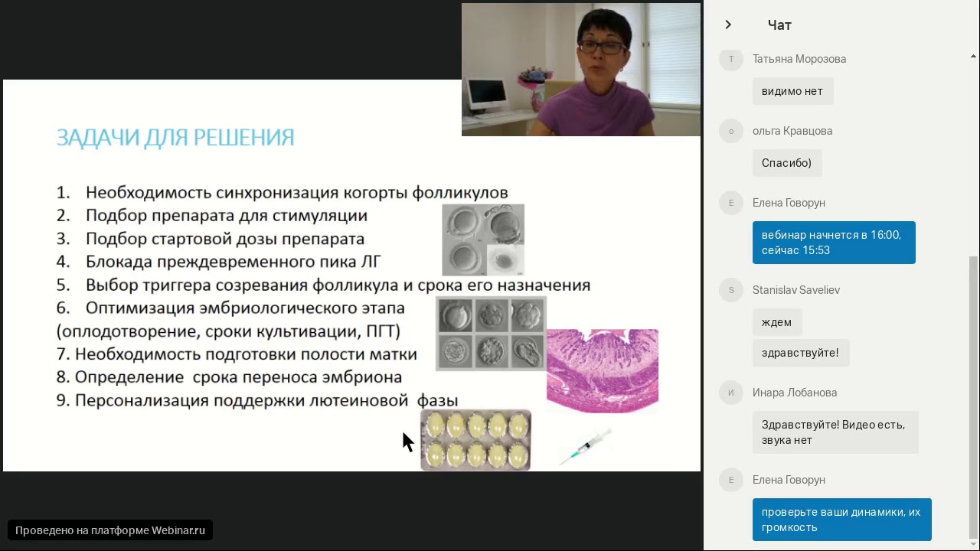
Task: Click slide item 8 срока переноса эмбриона
Action: (x=229, y=377)
